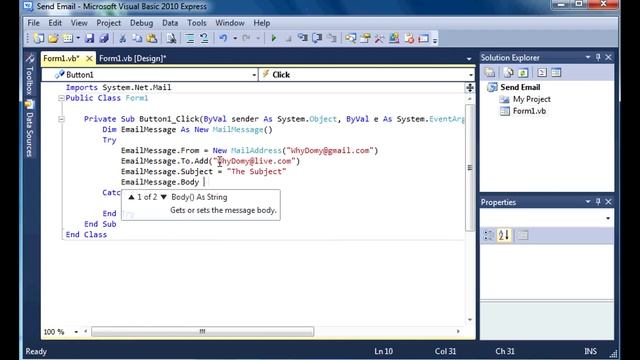Viewport: 640px width, 360px height.
Task: Toggle auto-hide pin on Properties panel
Action: [x=598, y=202]
